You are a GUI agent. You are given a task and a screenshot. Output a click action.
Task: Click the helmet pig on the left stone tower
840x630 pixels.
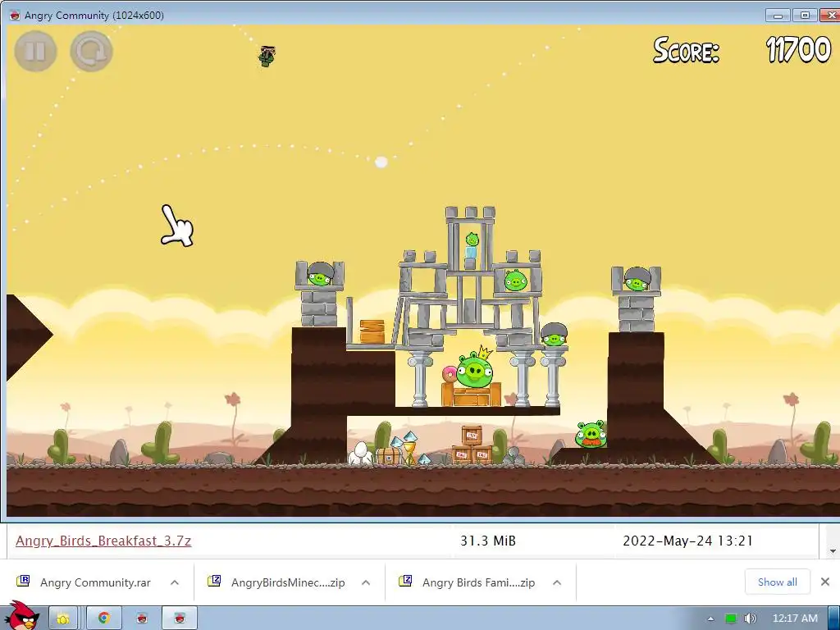tap(321, 276)
